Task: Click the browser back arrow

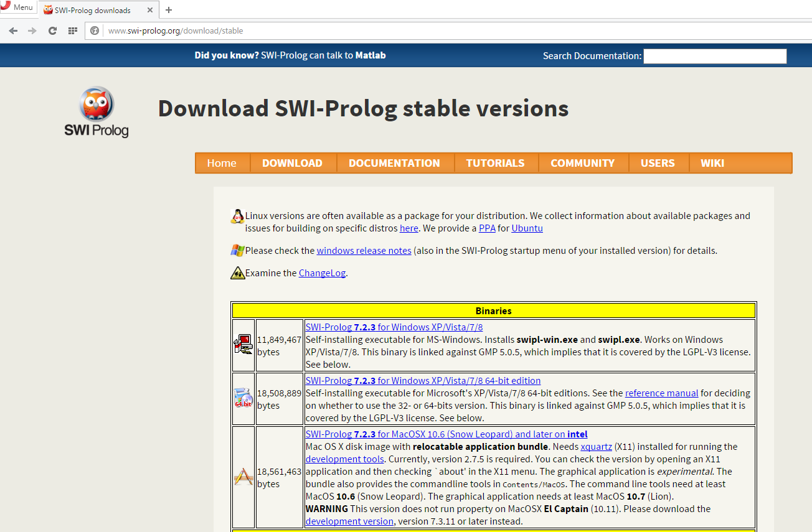Action: pyautogui.click(x=13, y=30)
